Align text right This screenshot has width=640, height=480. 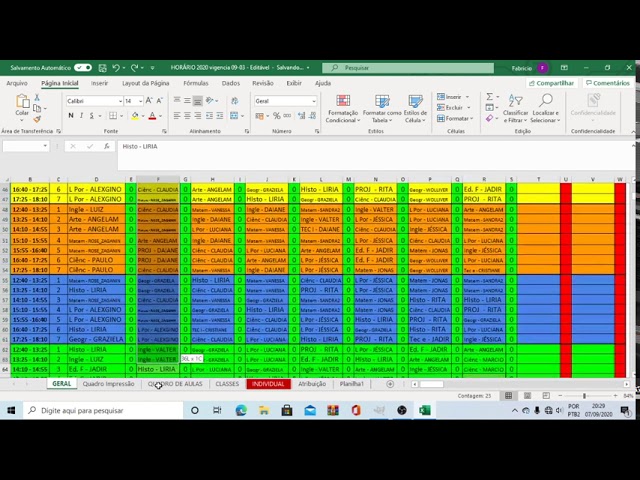198,116
